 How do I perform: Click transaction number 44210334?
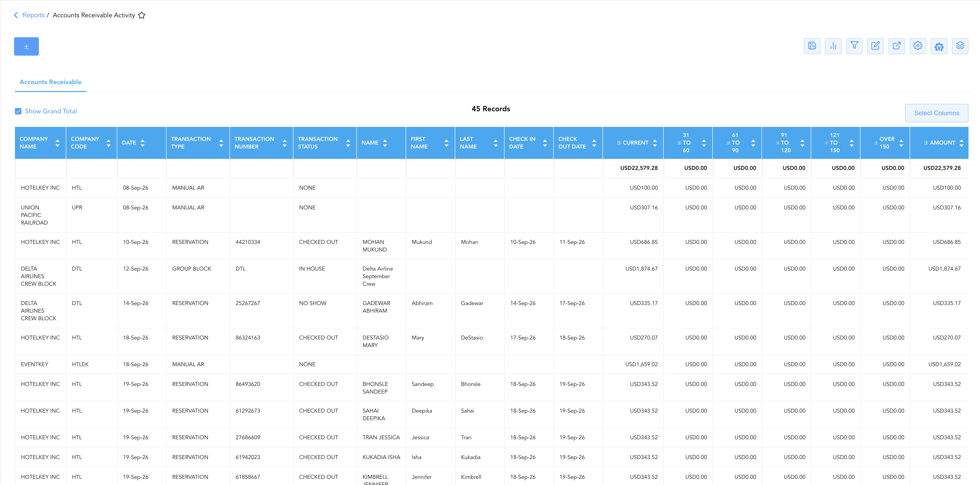pyautogui.click(x=248, y=242)
